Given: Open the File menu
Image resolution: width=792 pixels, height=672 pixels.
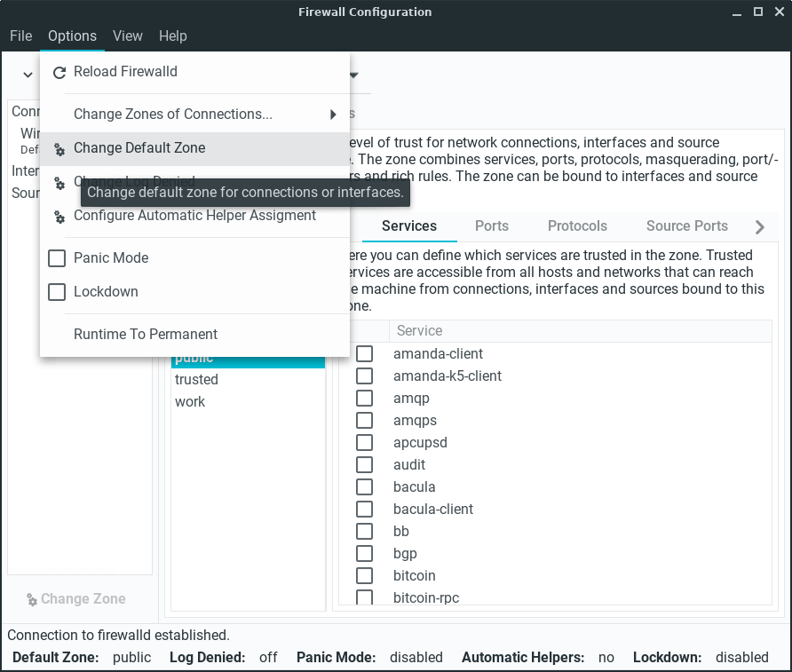Looking at the screenshot, I should click(x=21, y=36).
